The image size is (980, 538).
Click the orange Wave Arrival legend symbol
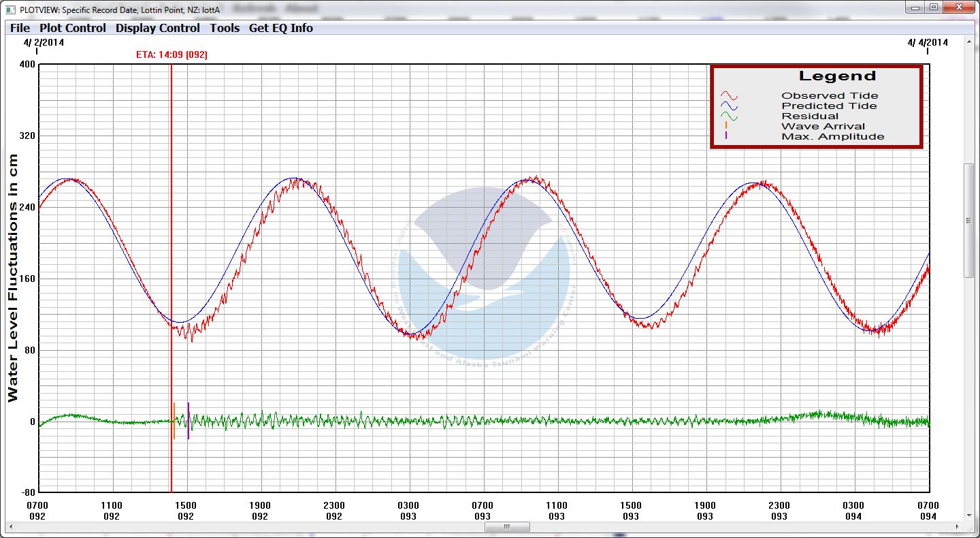(x=726, y=126)
